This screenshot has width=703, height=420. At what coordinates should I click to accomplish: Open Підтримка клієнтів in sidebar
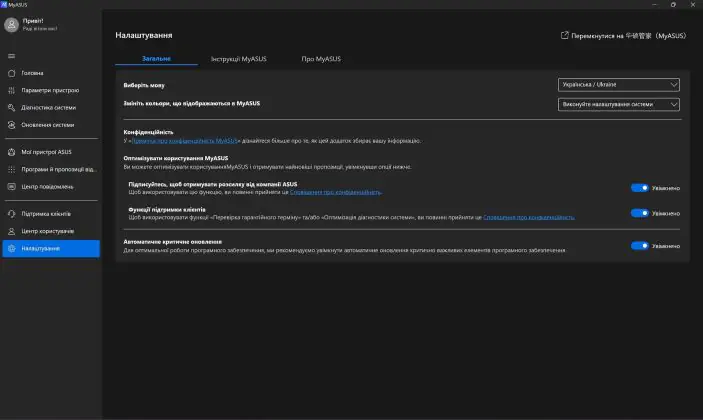coord(51,214)
